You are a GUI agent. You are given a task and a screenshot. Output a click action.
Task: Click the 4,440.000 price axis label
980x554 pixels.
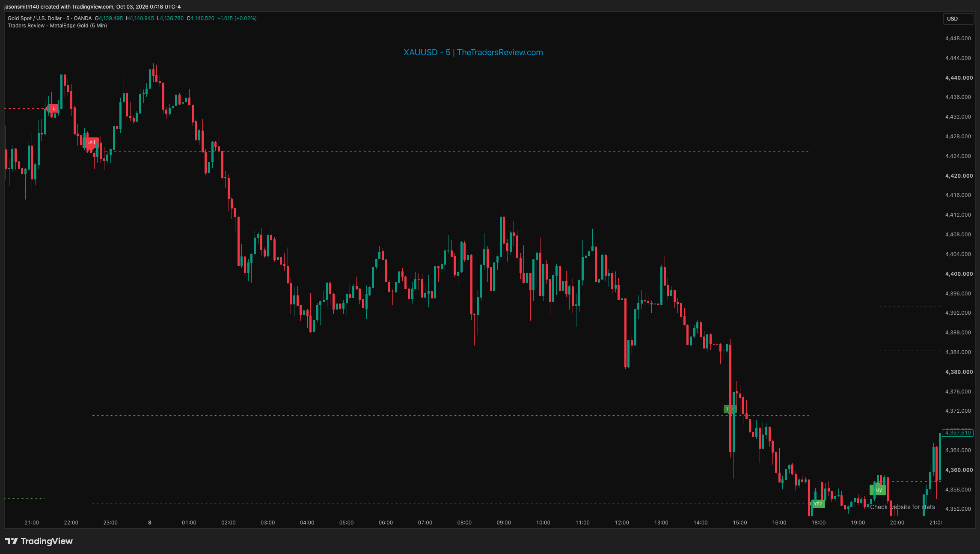959,78
